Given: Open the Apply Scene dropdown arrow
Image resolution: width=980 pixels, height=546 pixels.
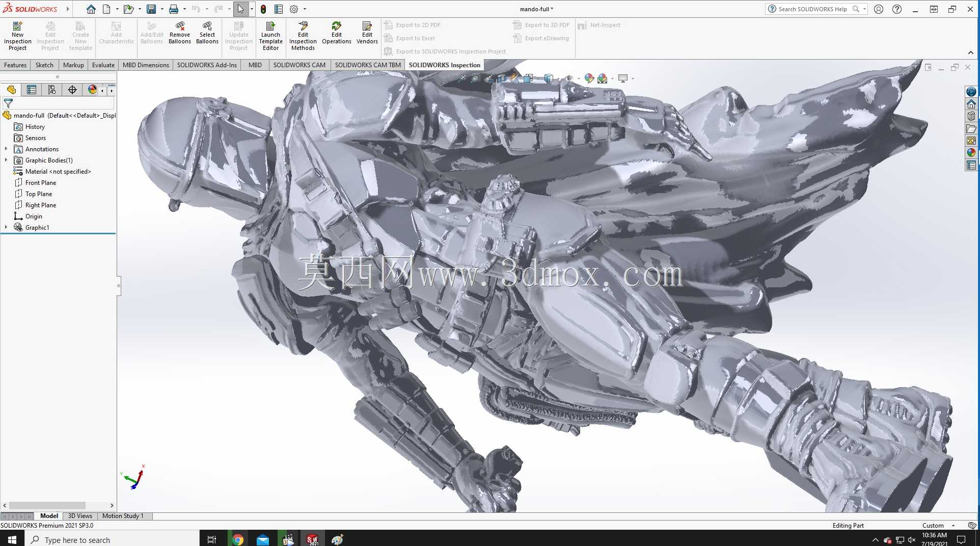Looking at the screenshot, I should [612, 78].
